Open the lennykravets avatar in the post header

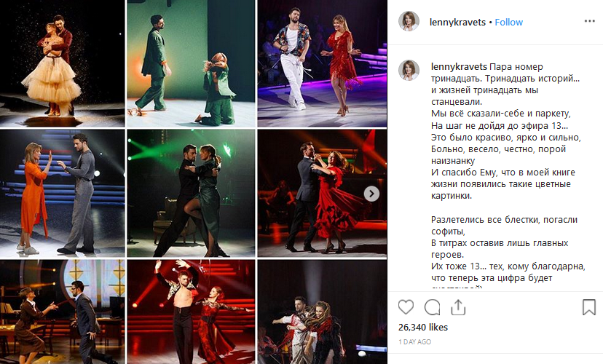[409, 21]
